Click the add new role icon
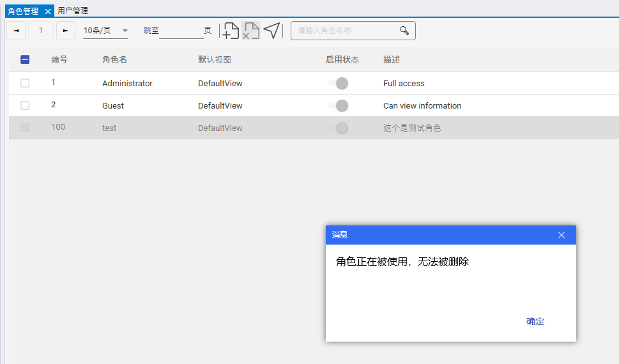Viewport: 619px width, 364px height. tap(231, 31)
